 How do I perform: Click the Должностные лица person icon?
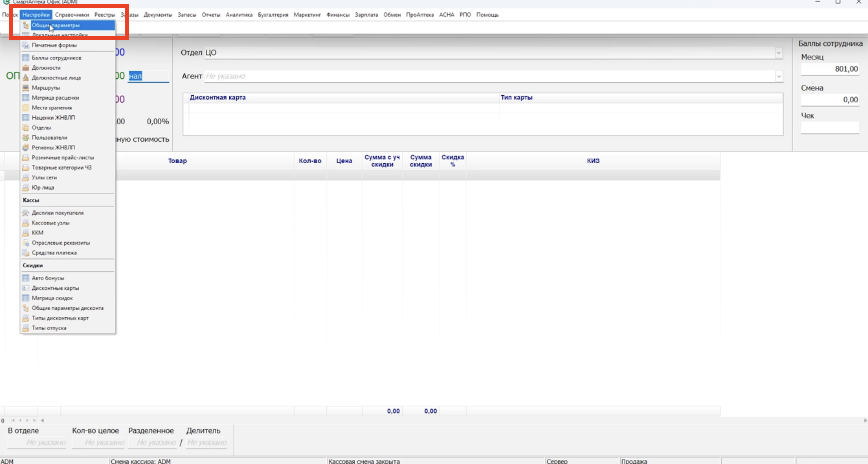pyautogui.click(x=26, y=78)
